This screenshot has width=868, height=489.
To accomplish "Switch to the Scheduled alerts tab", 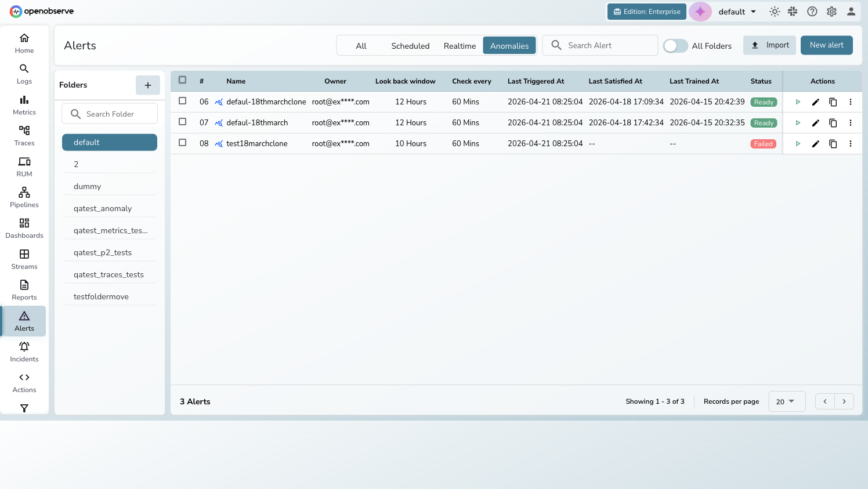I will tap(410, 45).
